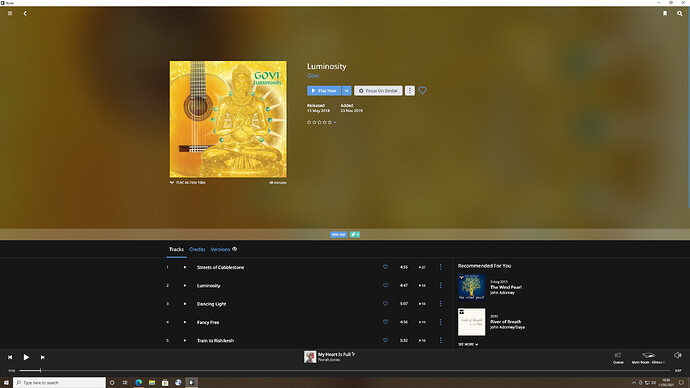Select track title Fancy Free
This screenshot has height=388, width=690.
(208, 322)
